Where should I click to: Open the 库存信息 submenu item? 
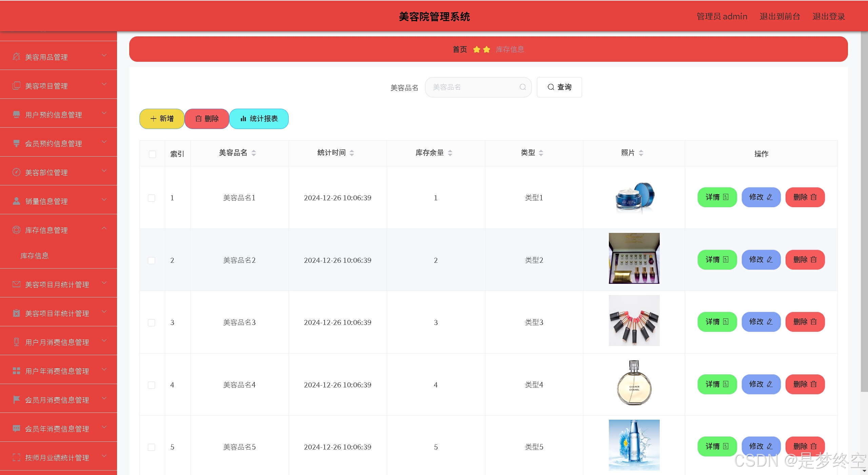35,256
